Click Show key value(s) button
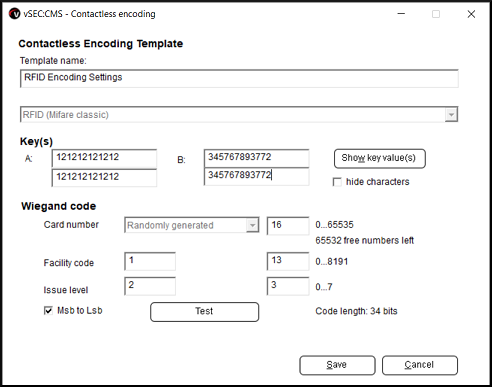 (x=380, y=158)
